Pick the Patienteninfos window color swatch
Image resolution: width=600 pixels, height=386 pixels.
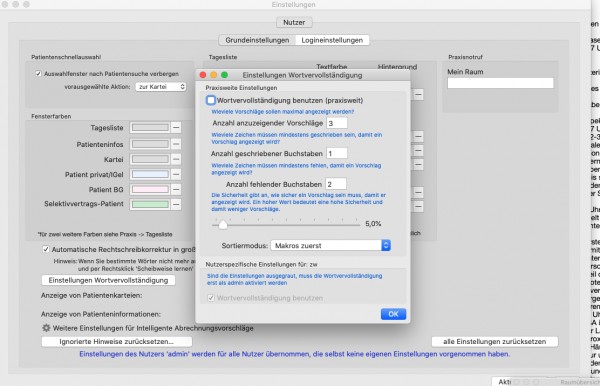click(x=150, y=144)
